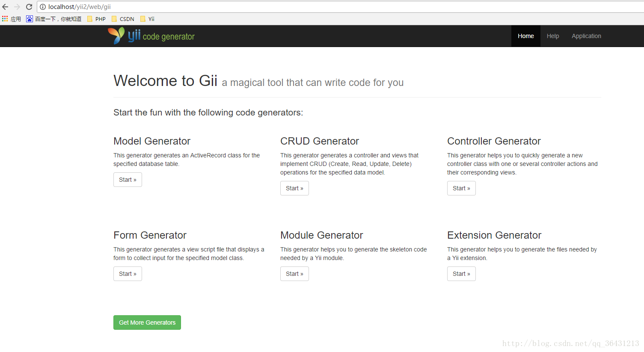Image resolution: width=644 pixels, height=352 pixels.
Task: Go to the Application navigation link
Action: (x=586, y=36)
